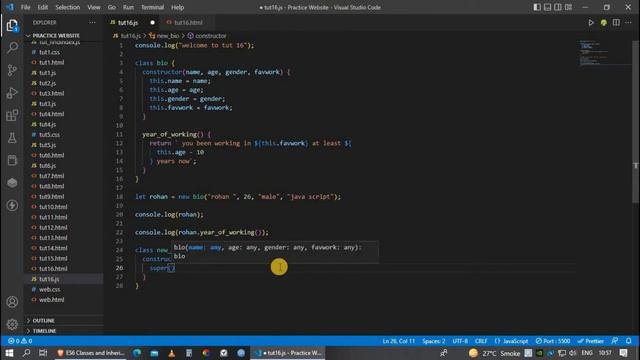The height and width of the screenshot is (360, 640).
Task: Open the Selection menu
Action: point(67,7)
